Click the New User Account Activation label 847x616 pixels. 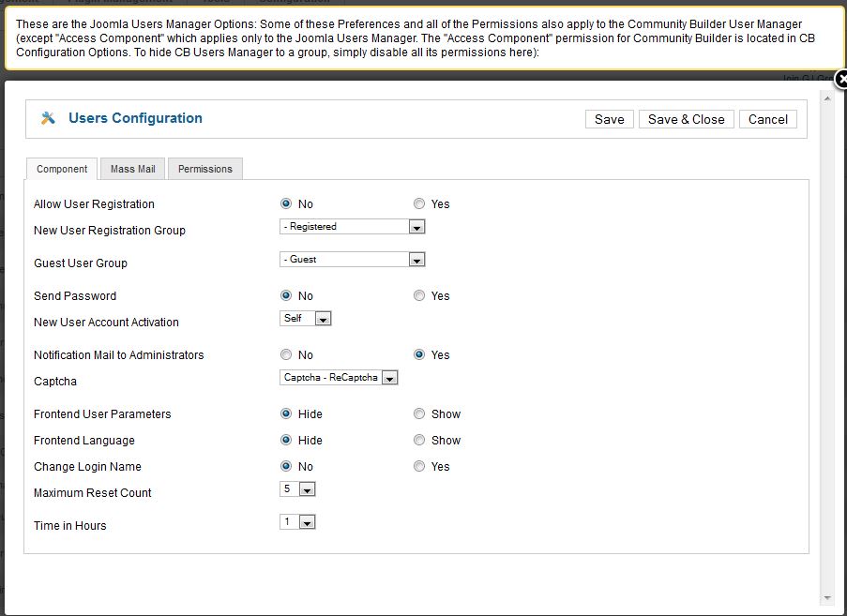[x=106, y=323]
